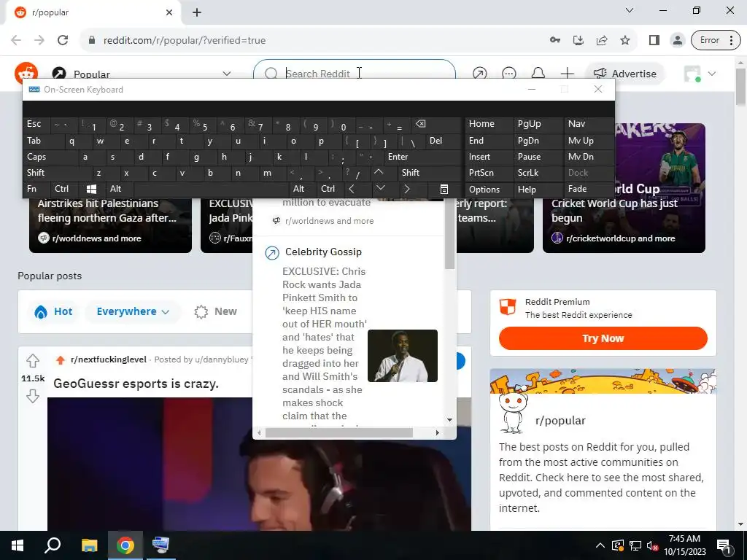
Task: Reload the page in Chrome
Action: (x=63, y=40)
